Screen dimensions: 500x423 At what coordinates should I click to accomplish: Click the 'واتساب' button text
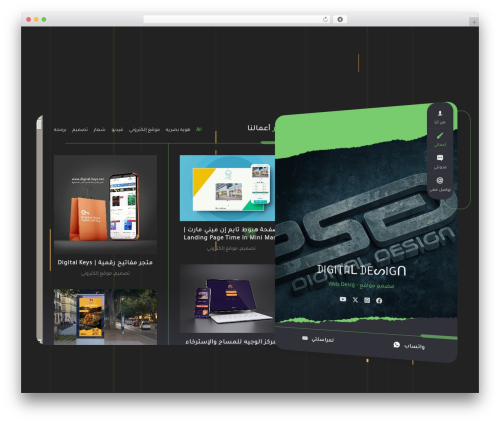(x=414, y=347)
